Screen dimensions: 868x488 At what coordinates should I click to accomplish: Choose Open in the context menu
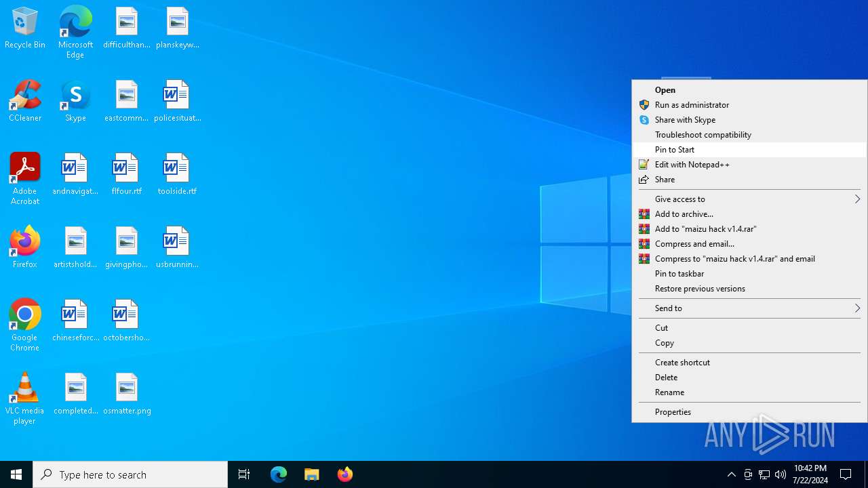pos(749,90)
